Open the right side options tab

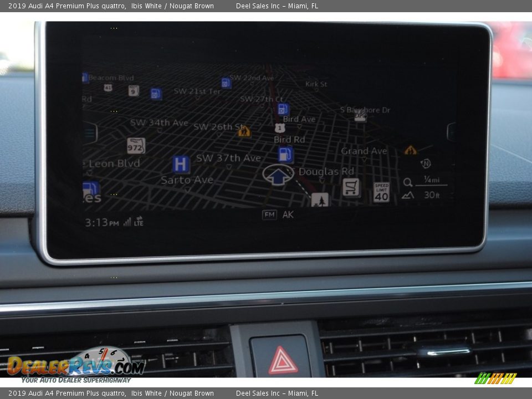451,132
